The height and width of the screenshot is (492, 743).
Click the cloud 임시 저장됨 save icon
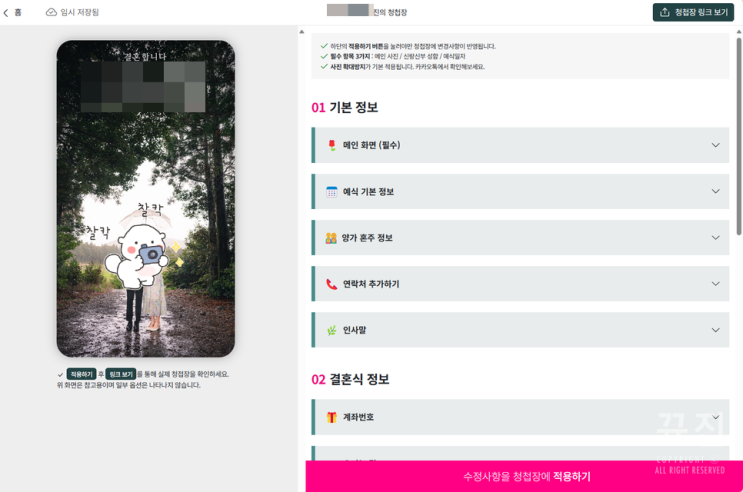[x=51, y=12]
